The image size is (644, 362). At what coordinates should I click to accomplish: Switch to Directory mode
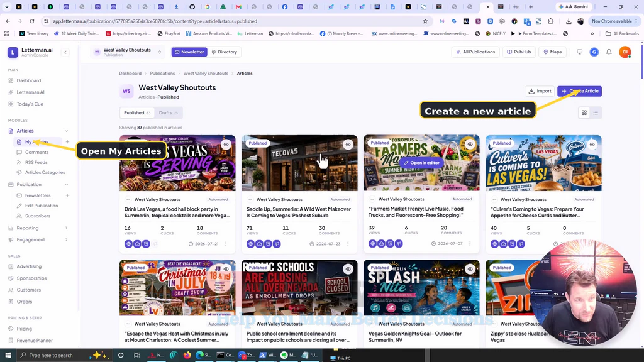click(225, 52)
